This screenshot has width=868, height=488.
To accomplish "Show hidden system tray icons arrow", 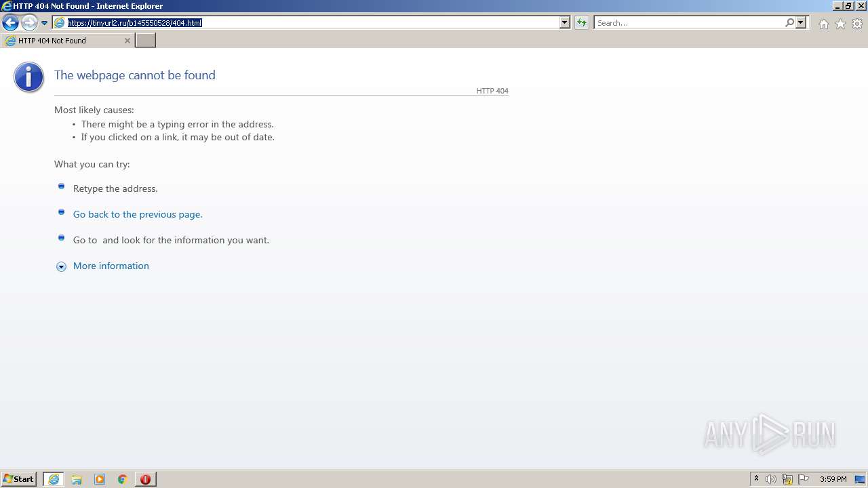I will 756,479.
